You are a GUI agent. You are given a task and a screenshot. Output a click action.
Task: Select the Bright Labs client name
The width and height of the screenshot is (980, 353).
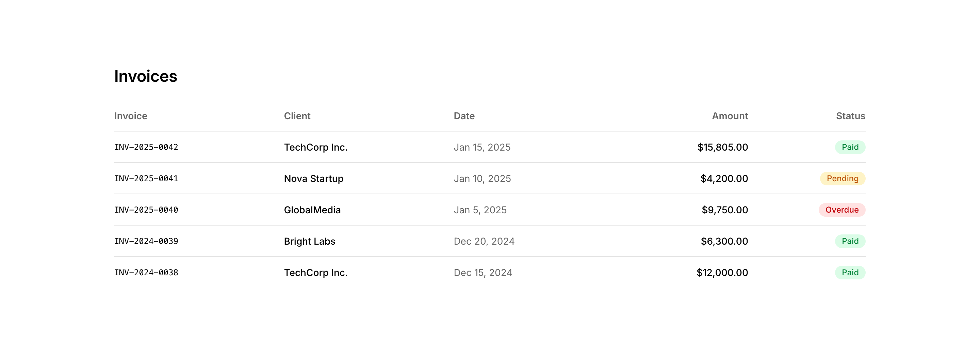click(309, 241)
